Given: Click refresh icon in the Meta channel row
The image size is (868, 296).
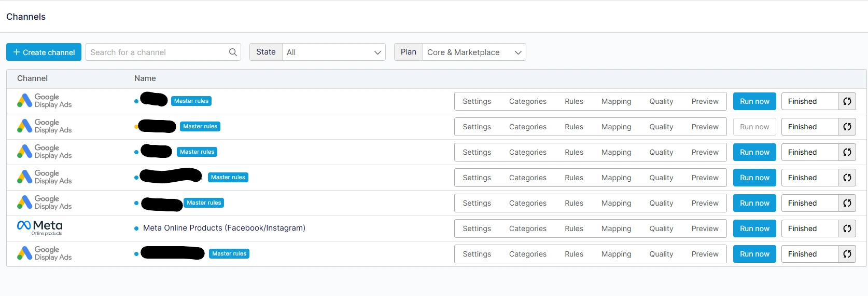Looking at the screenshot, I should (847, 228).
